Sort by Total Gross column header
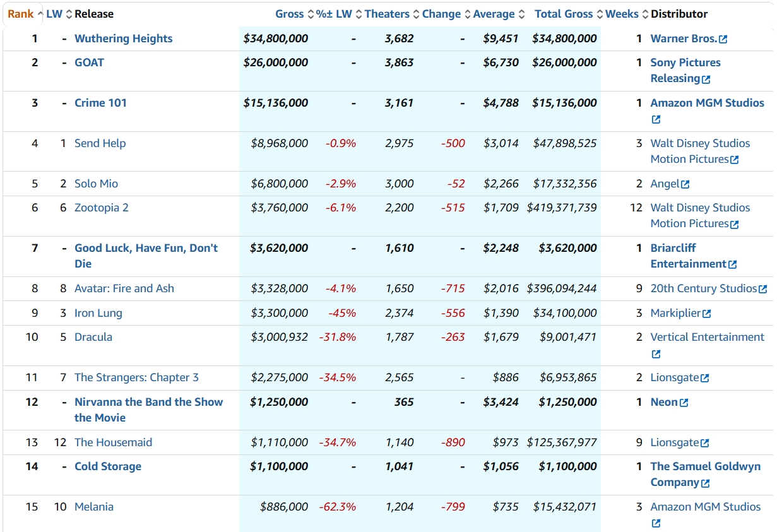Screen dimensions: 777x532 pyautogui.click(x=563, y=14)
